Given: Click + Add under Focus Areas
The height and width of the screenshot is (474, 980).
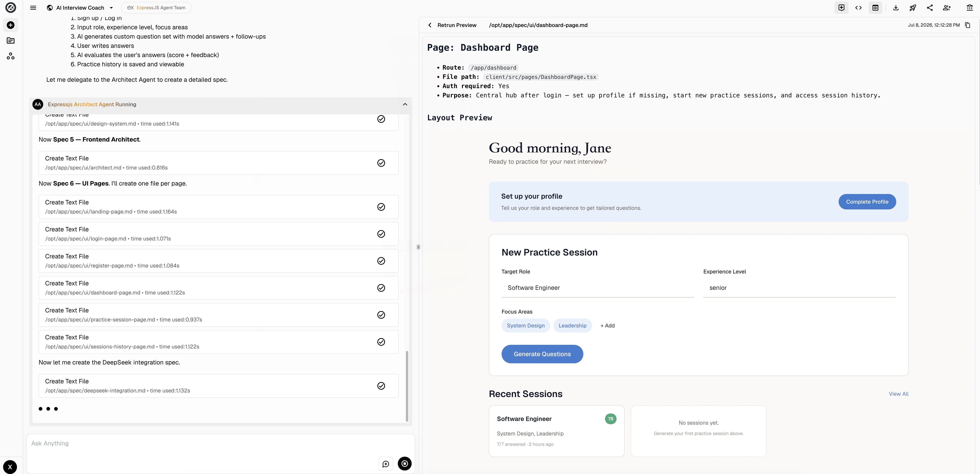Looking at the screenshot, I should 607,326.
